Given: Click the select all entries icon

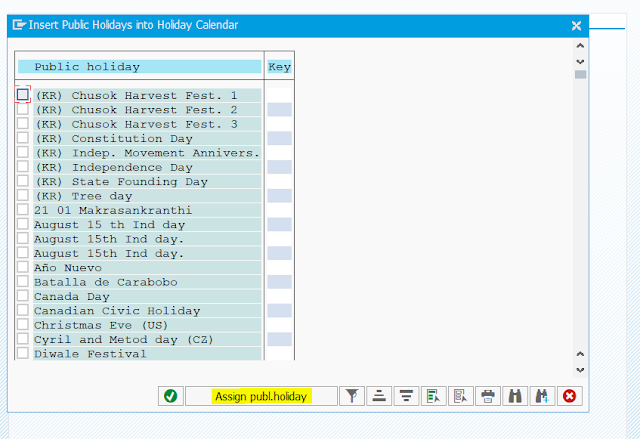Looking at the screenshot, I should [433, 396].
